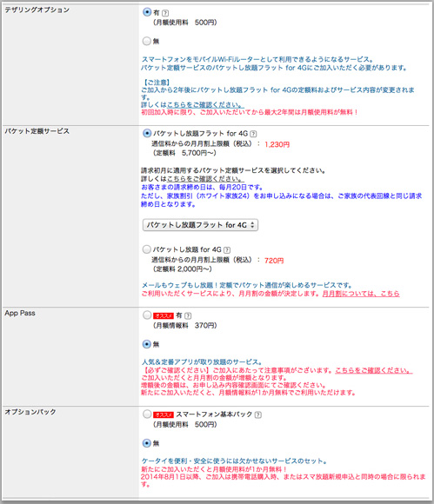
Task: Click App Pass row label
Action: 20,313
